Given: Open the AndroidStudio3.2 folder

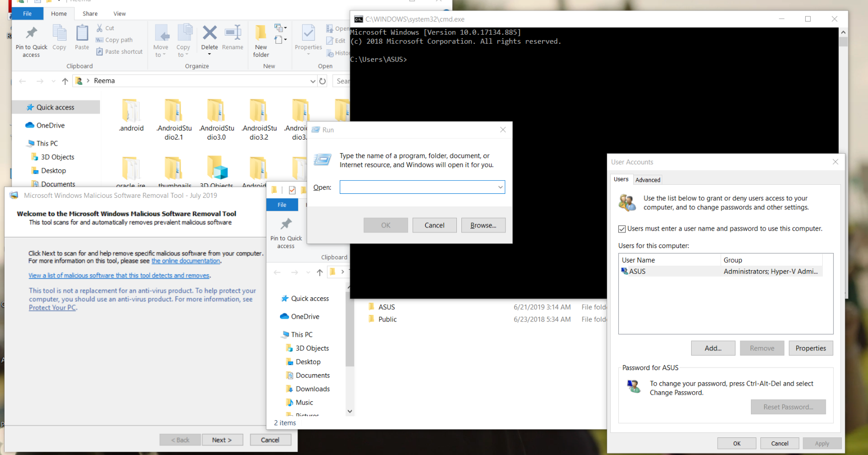Looking at the screenshot, I should [259, 120].
